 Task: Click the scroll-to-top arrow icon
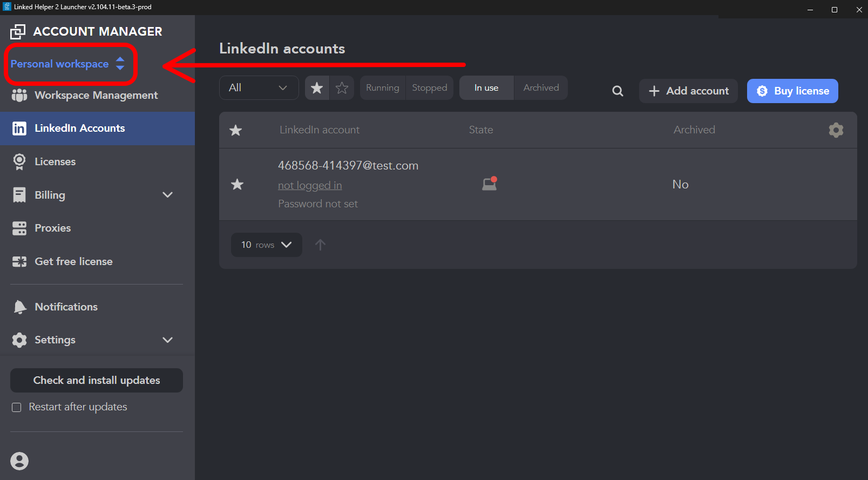[320, 245]
